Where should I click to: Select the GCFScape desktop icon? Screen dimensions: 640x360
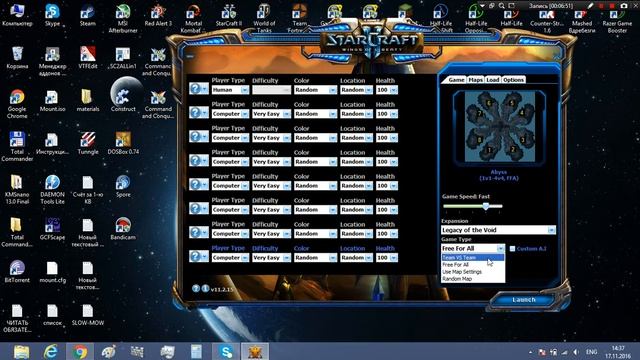[x=52, y=229]
